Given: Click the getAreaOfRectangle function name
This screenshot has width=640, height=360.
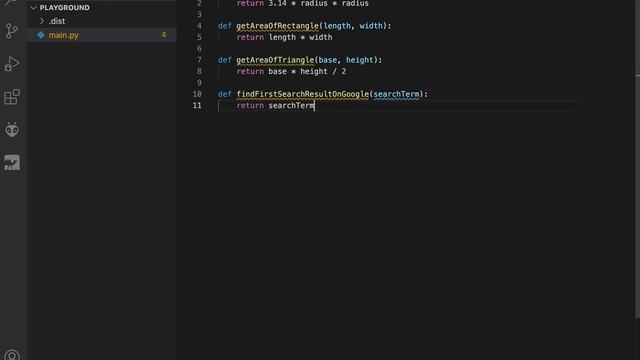Looking at the screenshot, I should [278, 26].
